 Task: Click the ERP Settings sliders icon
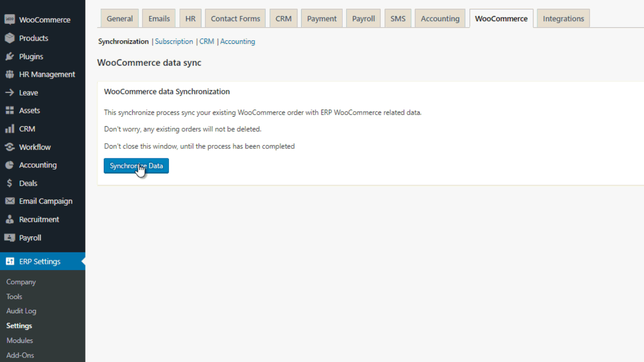pos(10,261)
